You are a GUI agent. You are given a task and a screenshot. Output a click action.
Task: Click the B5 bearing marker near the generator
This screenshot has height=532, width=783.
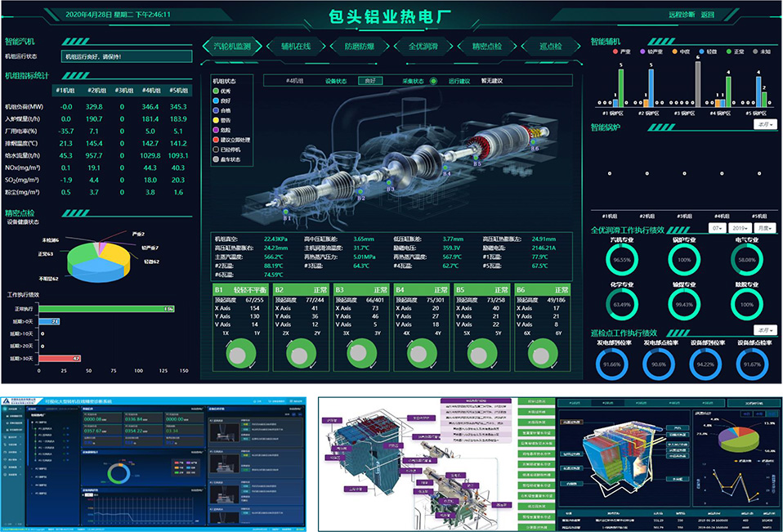pos(476,157)
